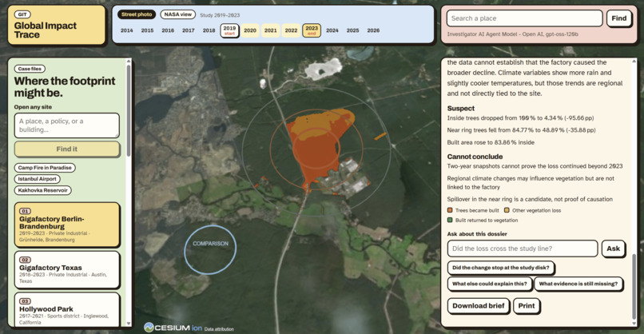Viewport: 644px width, 334px height.
Task: Ask 'Did the change stop at the study disk?'
Action: click(501, 268)
